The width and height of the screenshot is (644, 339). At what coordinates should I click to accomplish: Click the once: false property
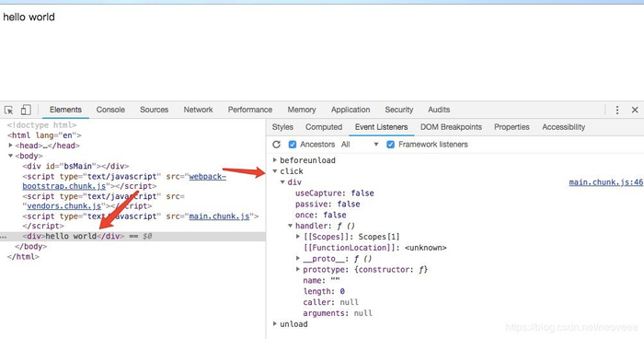coord(320,215)
